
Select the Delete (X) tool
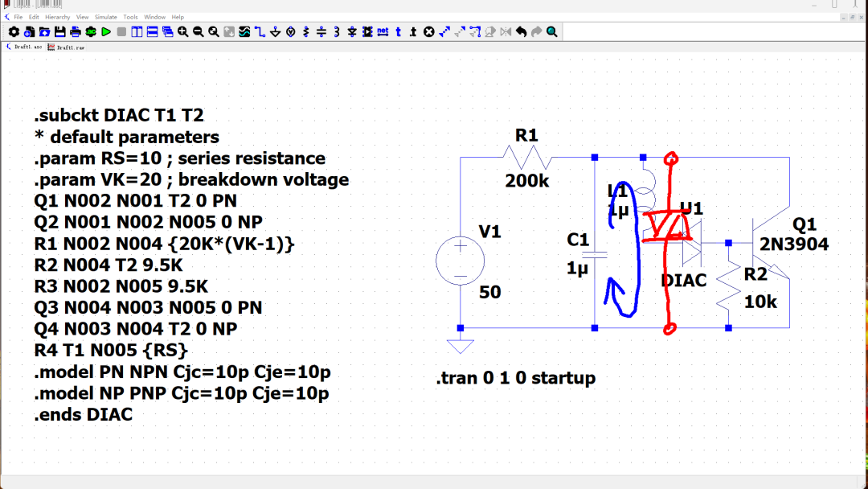[x=429, y=32]
